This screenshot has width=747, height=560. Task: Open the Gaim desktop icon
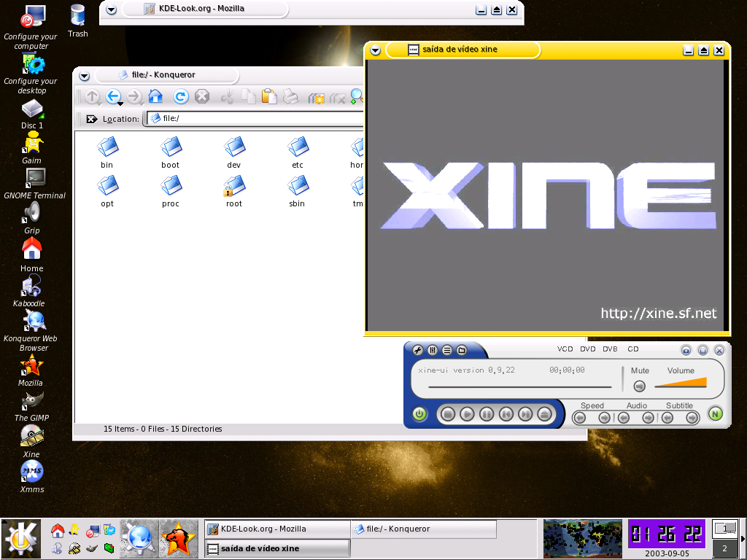(x=32, y=147)
